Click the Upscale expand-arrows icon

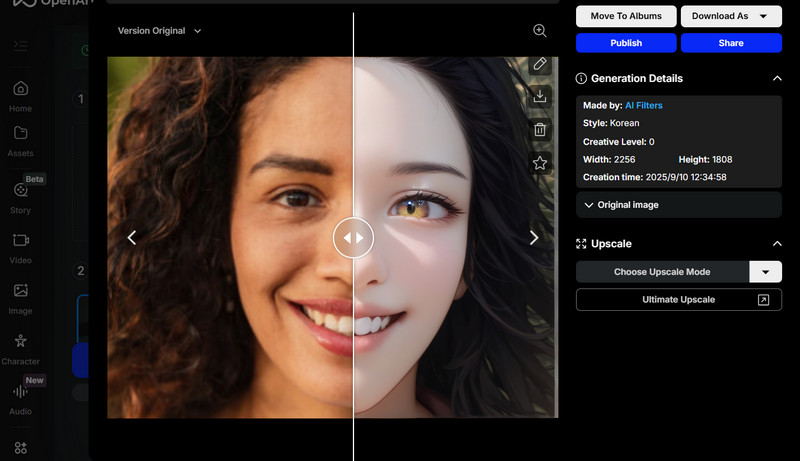point(581,244)
